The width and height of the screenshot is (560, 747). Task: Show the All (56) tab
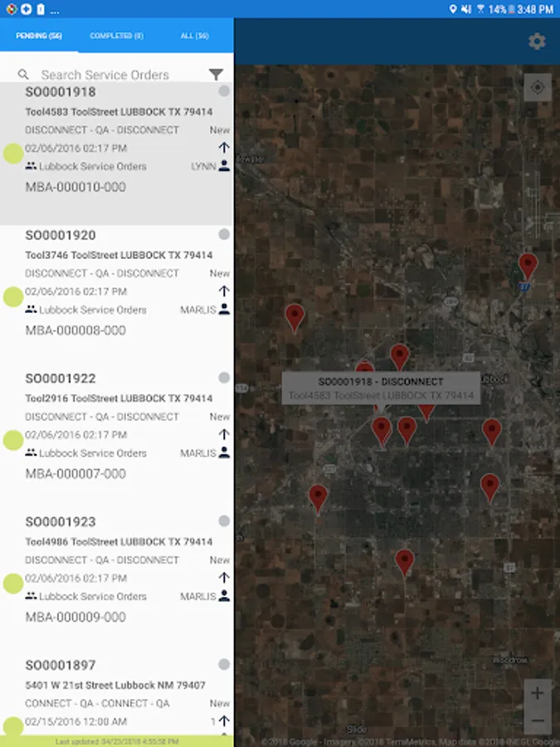(x=194, y=36)
